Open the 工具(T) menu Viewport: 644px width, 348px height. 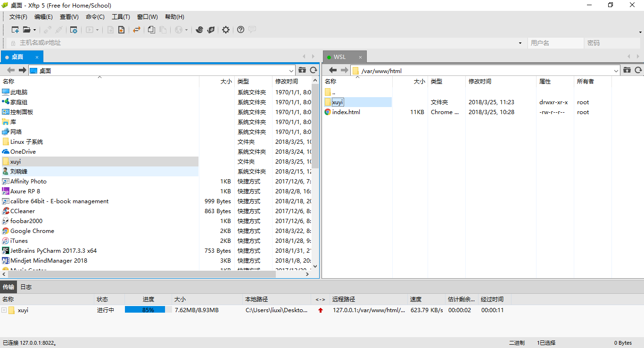[121, 17]
